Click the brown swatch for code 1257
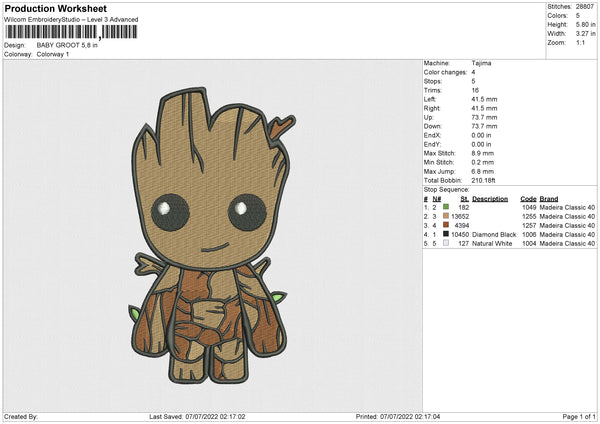The height and width of the screenshot is (424, 600). [446, 225]
